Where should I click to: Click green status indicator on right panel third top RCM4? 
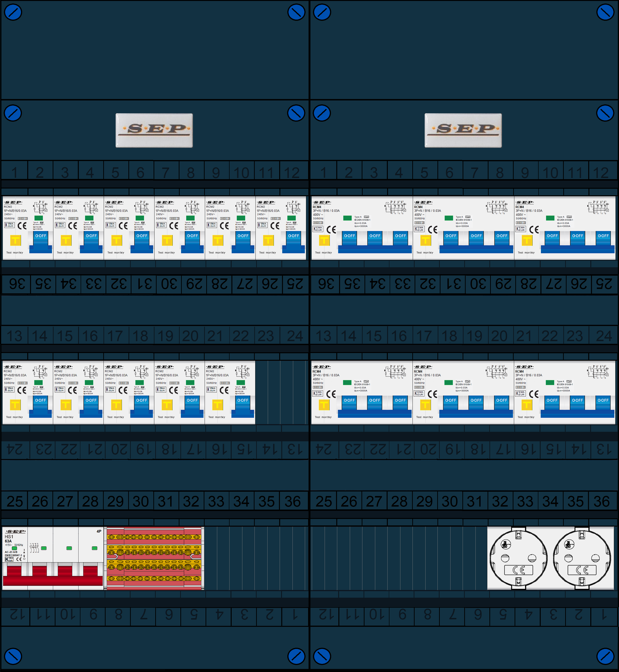(x=550, y=218)
